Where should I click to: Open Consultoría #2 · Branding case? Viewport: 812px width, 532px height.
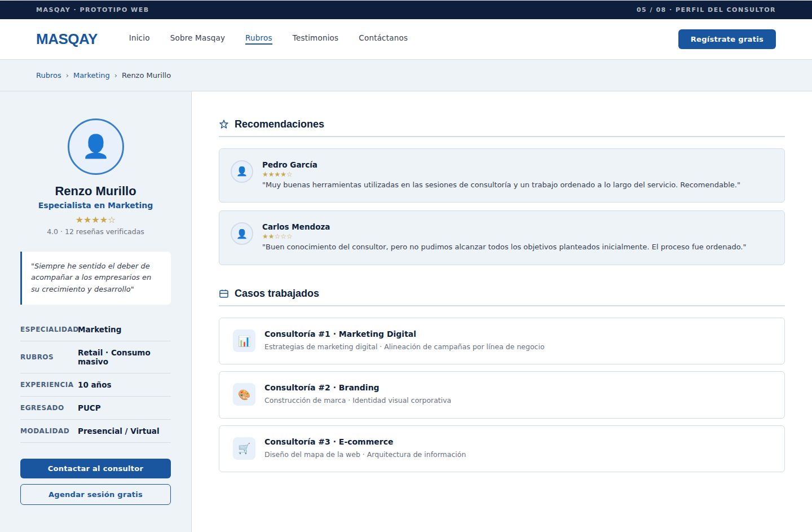tap(502, 395)
